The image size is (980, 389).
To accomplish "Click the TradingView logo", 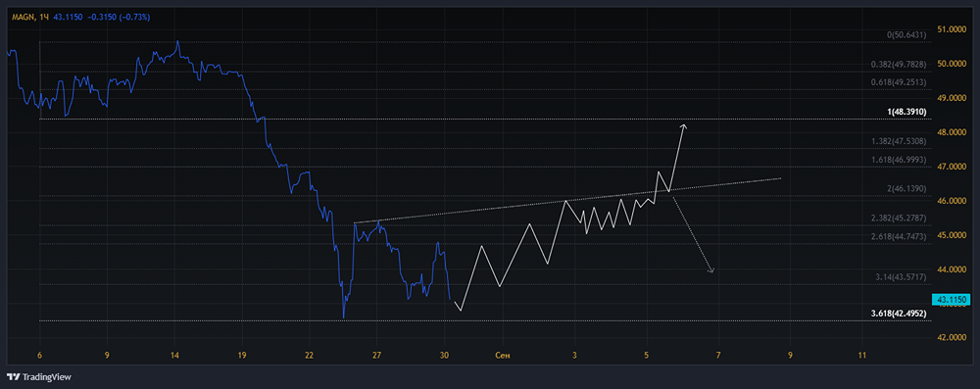I will pyautogui.click(x=39, y=377).
